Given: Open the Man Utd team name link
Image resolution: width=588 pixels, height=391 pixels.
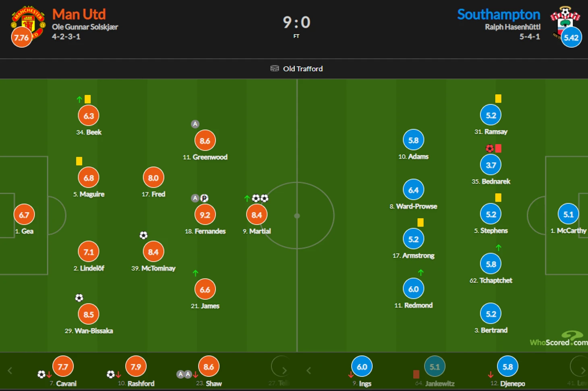Looking at the screenshot, I should click(79, 14).
